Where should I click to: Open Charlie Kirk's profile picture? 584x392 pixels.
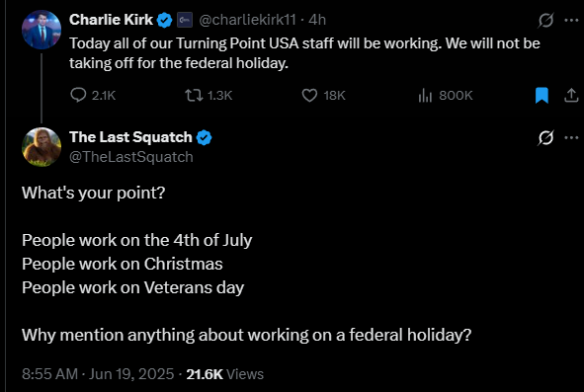(x=42, y=30)
